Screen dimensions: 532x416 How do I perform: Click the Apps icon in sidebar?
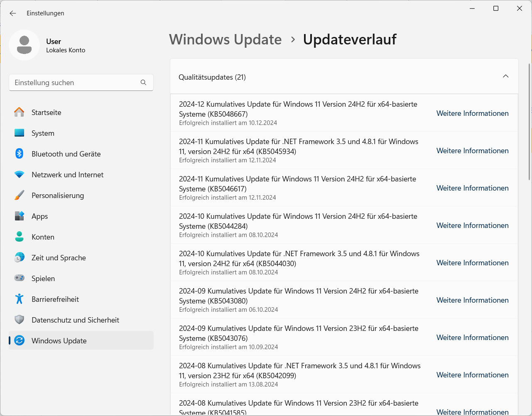19,216
